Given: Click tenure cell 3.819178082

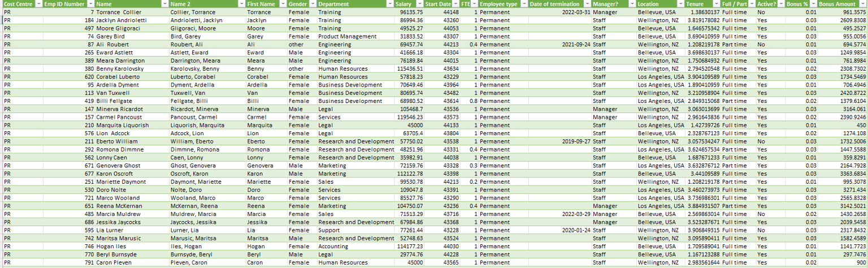Looking at the screenshot, I should point(702,20).
